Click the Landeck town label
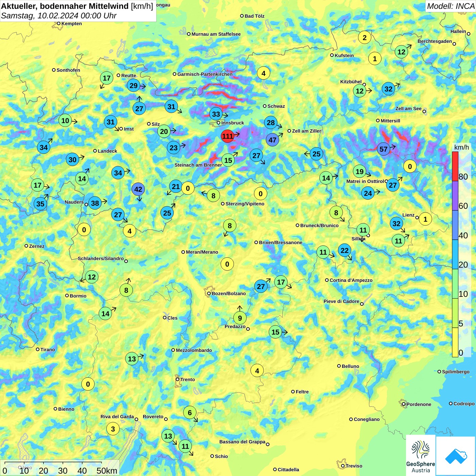The height and width of the screenshot is (476, 476). [x=107, y=151]
